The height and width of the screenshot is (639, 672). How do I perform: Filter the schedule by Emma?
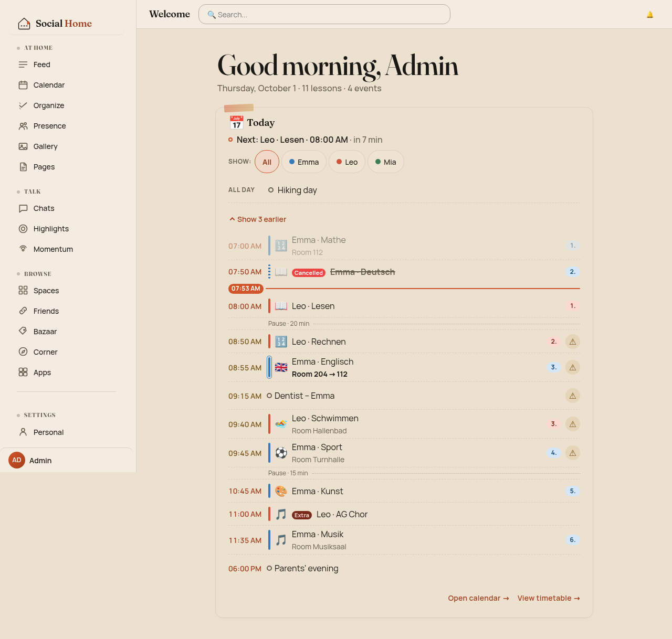pyautogui.click(x=304, y=162)
